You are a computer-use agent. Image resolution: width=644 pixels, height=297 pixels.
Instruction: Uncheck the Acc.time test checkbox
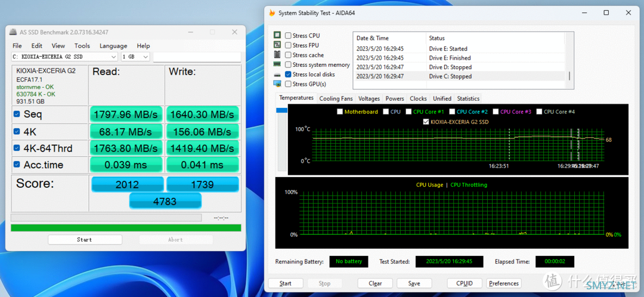17,165
